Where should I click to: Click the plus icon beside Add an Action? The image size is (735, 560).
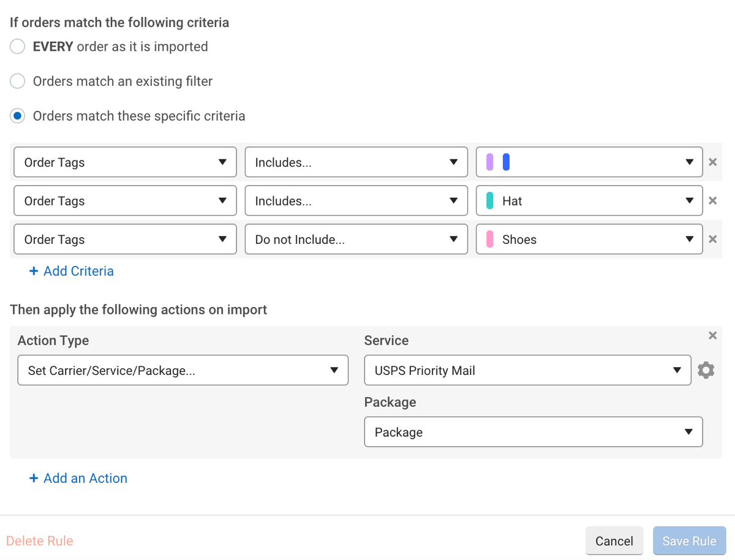[34, 479]
